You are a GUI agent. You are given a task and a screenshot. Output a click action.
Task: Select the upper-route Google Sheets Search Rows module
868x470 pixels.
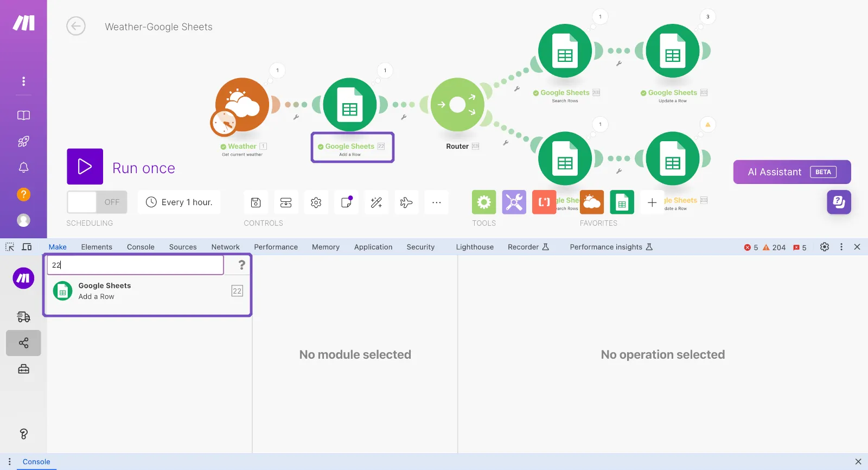[x=565, y=51]
